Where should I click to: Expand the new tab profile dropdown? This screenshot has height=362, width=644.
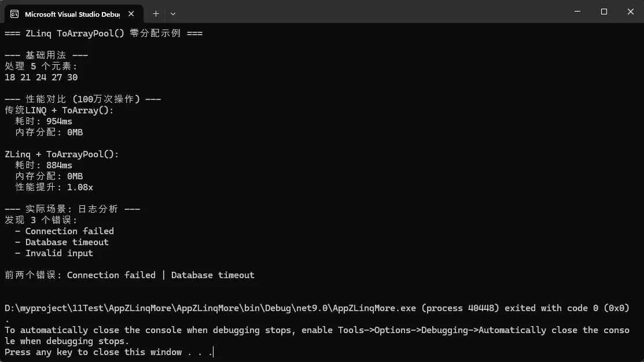pos(173,13)
